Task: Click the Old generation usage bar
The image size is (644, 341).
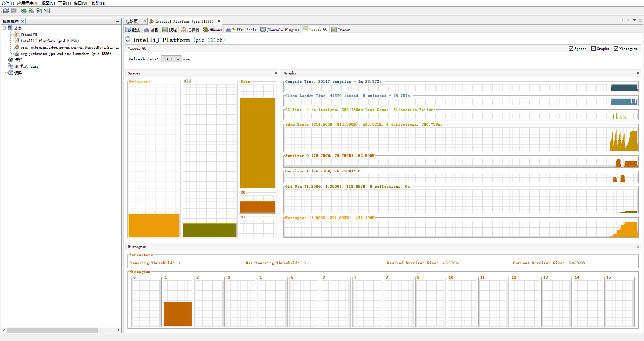Action: point(210,230)
